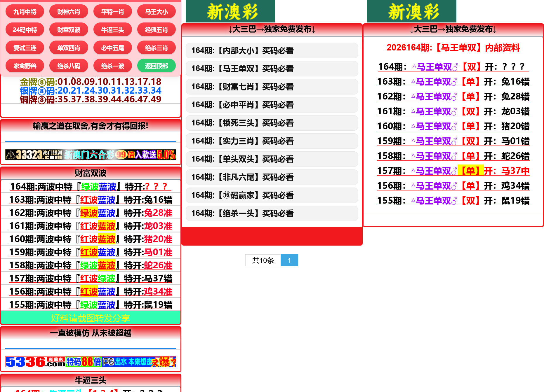Click the 163期:两波中特 特开:兔16错 row
544x392 pixels.
point(91,199)
